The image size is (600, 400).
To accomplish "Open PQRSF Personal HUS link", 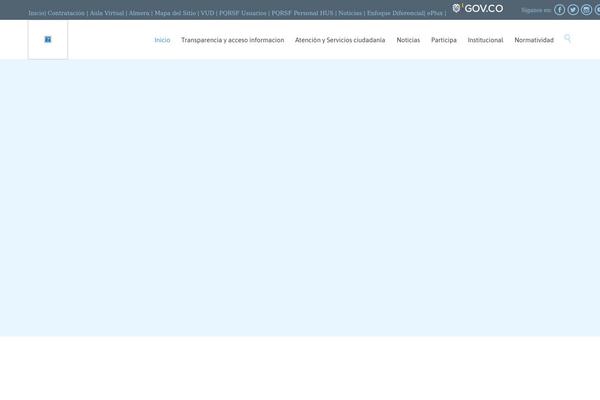I will pos(302,13).
